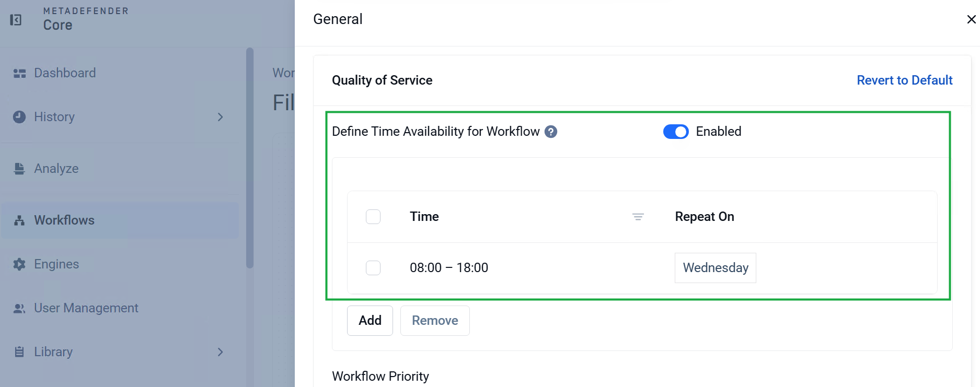Click the Library clipboard icon
This screenshot has height=387, width=980.
19,352
